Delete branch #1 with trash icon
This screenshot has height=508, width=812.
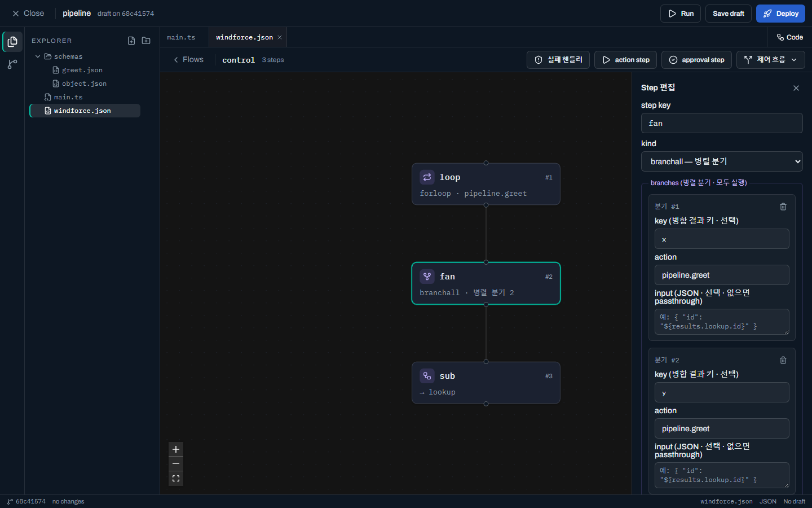(783, 207)
